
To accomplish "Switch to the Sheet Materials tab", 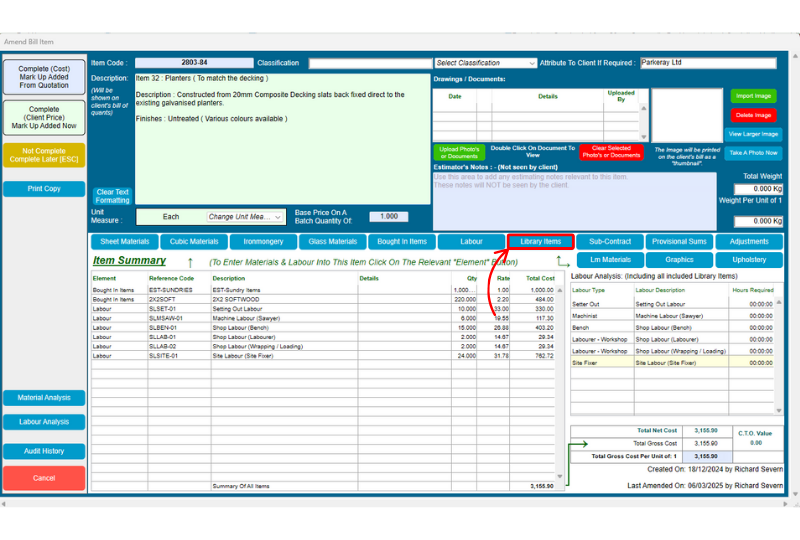I will click(x=125, y=241).
